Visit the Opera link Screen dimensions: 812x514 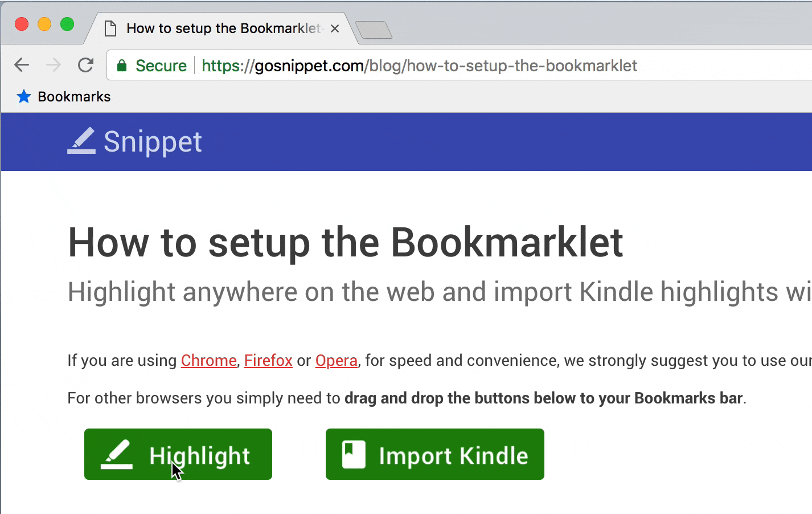336,361
